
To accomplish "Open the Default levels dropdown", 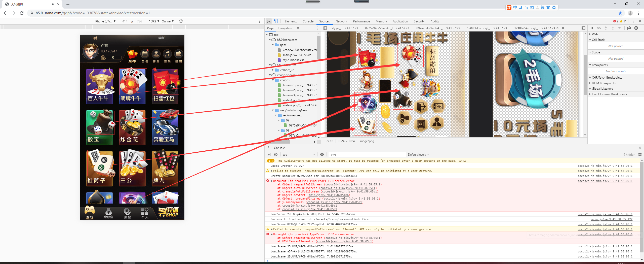I will coord(418,155).
